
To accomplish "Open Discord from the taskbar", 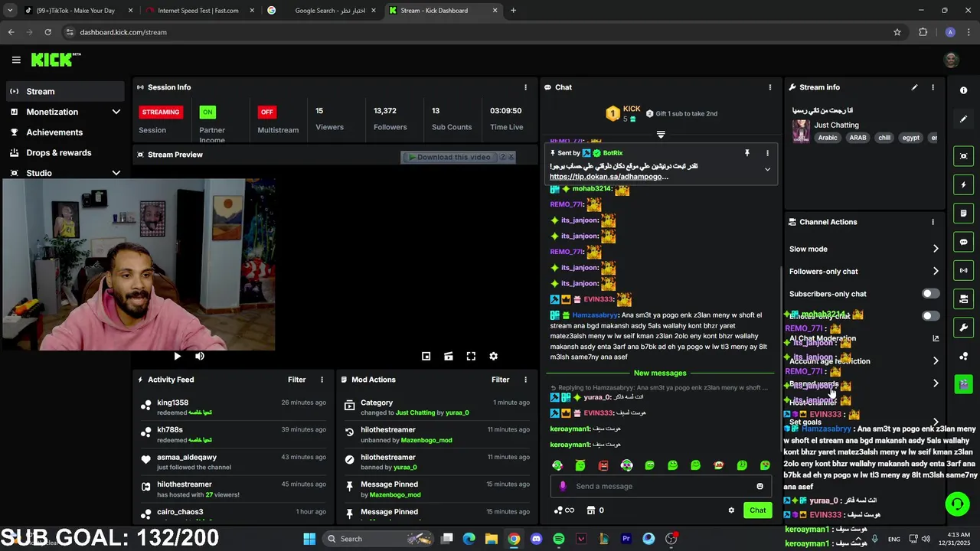I will click(536, 539).
